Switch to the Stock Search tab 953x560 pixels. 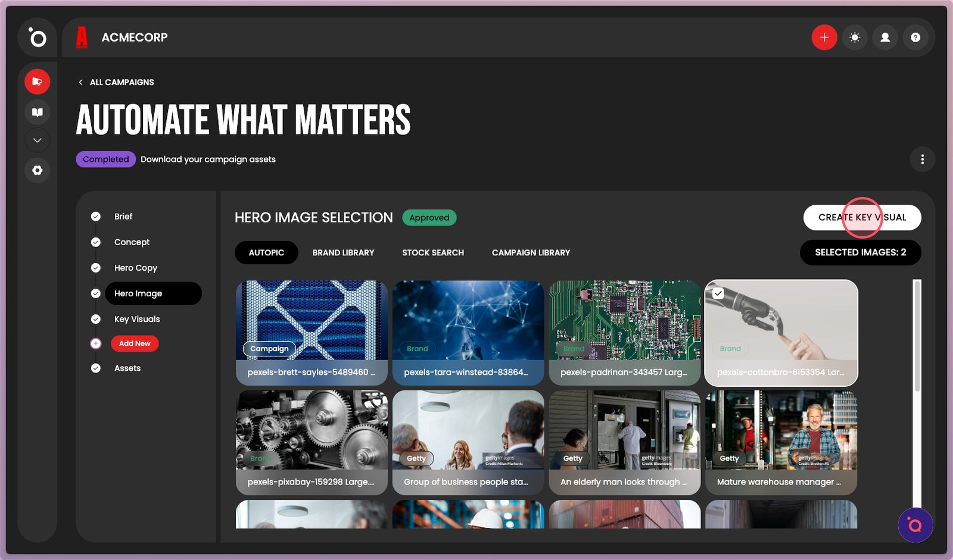pos(433,252)
